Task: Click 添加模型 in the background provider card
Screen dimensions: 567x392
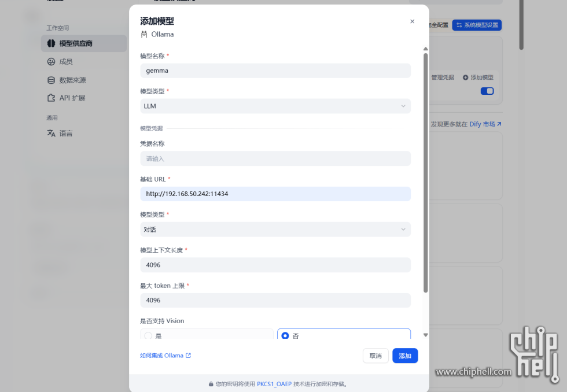Action: pos(478,77)
